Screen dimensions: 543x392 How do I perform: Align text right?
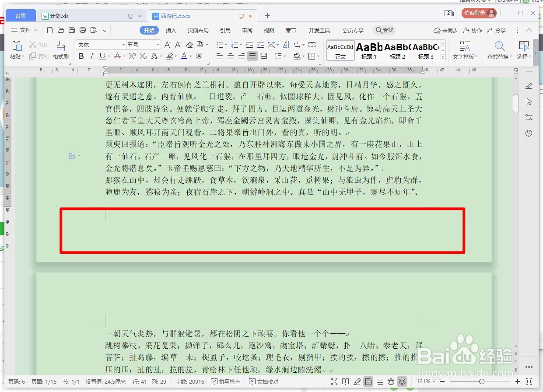[242, 56]
